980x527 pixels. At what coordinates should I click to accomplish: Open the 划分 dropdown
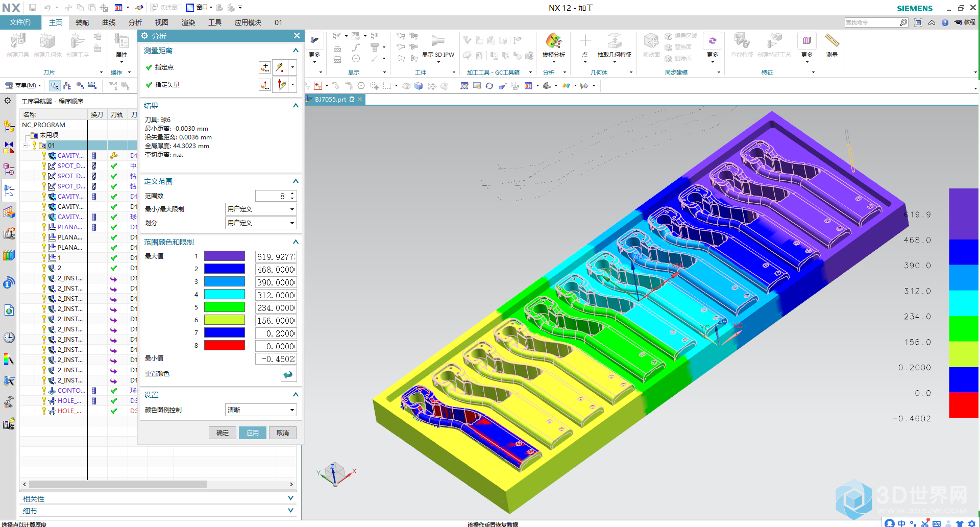[x=261, y=223]
